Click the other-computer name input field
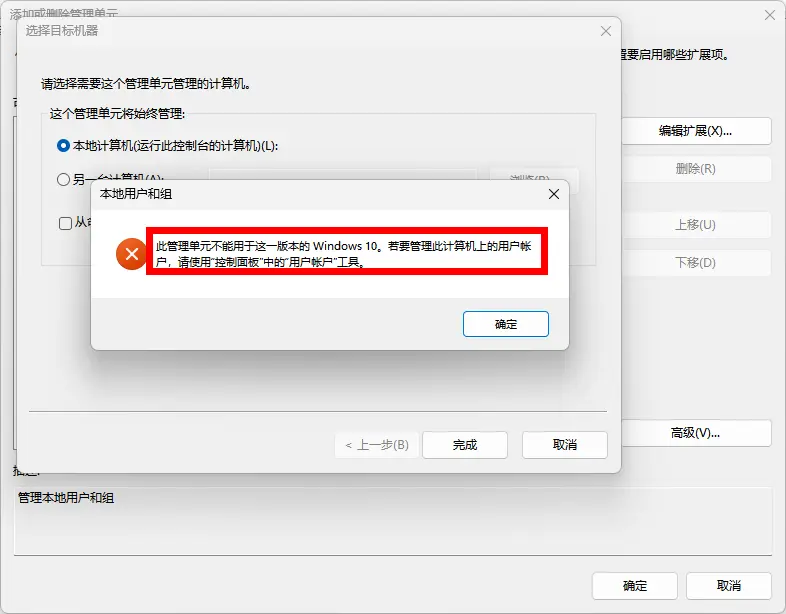This screenshot has width=786, height=614. click(x=342, y=174)
